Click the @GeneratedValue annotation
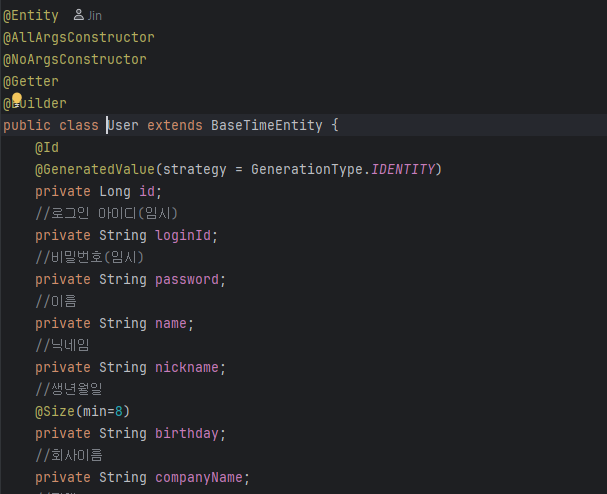Image resolution: width=607 pixels, height=494 pixels. click(95, 170)
